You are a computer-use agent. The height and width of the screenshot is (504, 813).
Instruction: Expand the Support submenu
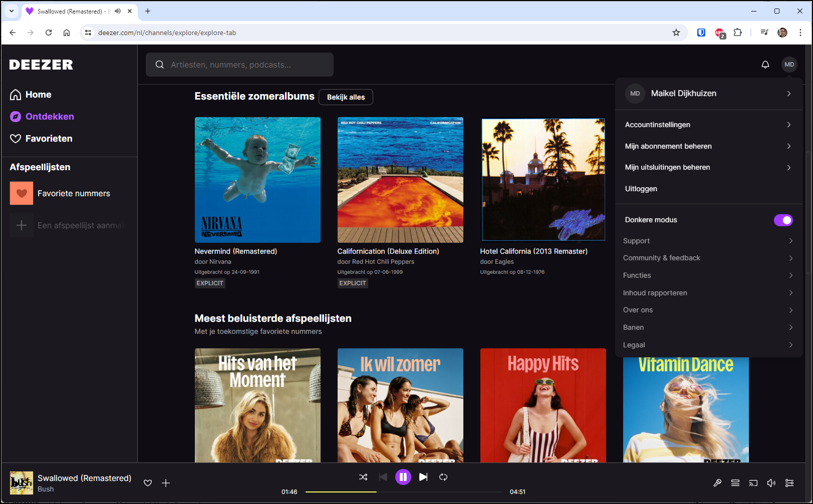(709, 241)
